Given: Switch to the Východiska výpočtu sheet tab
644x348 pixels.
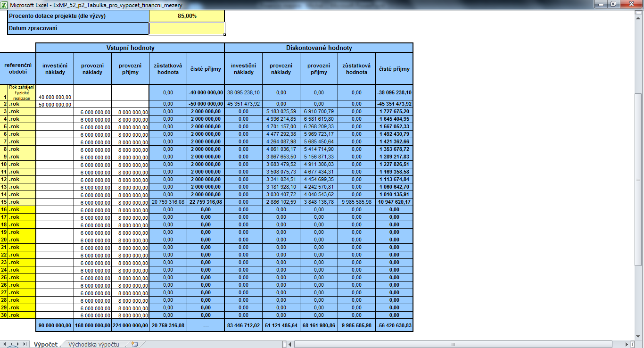Looking at the screenshot, I should (x=94, y=344).
